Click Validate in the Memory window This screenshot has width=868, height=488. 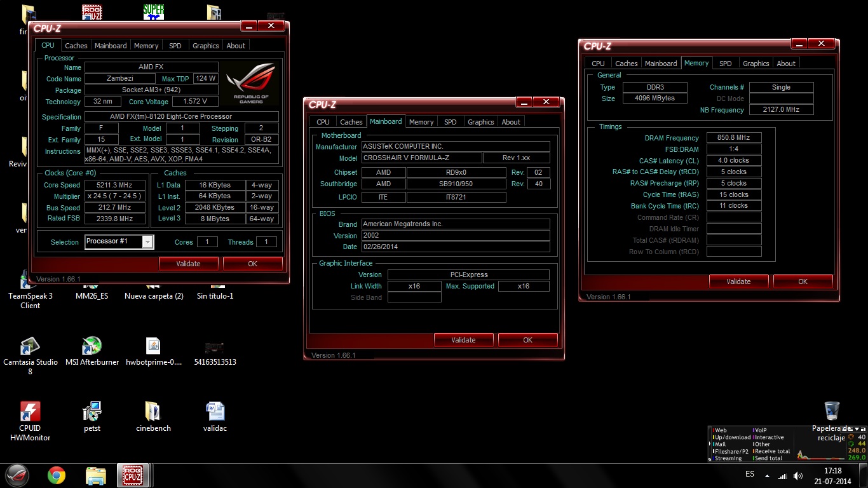pos(738,281)
